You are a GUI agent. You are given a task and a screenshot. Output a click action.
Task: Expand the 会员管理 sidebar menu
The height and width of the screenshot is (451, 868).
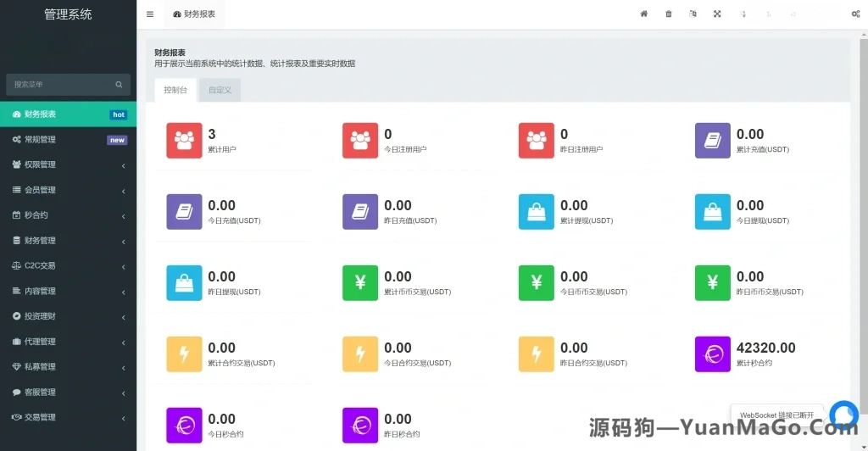[x=68, y=190]
